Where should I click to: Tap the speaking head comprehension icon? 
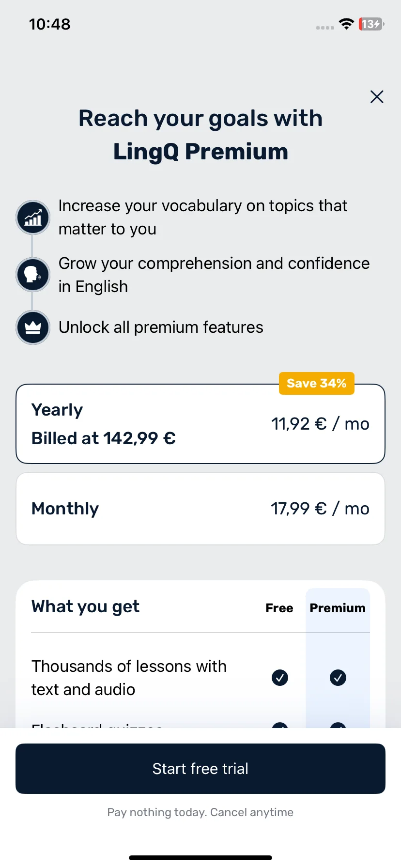[33, 275]
